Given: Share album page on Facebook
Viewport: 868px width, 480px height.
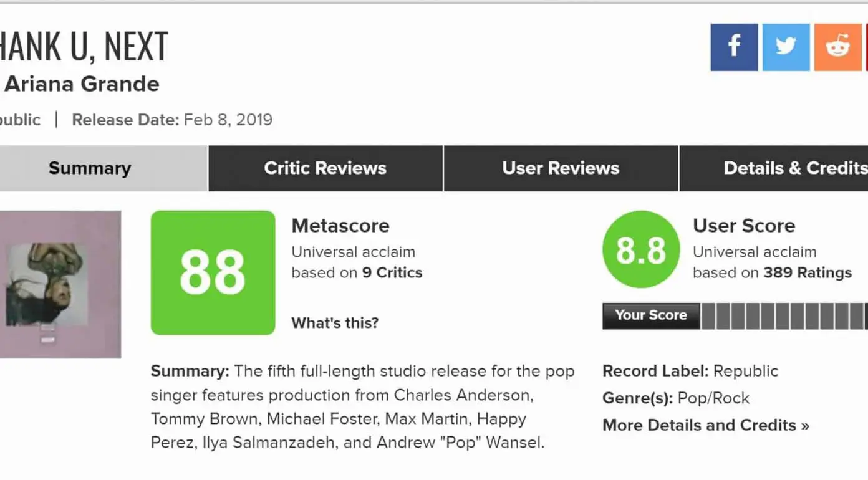Looking at the screenshot, I should pos(734,47).
